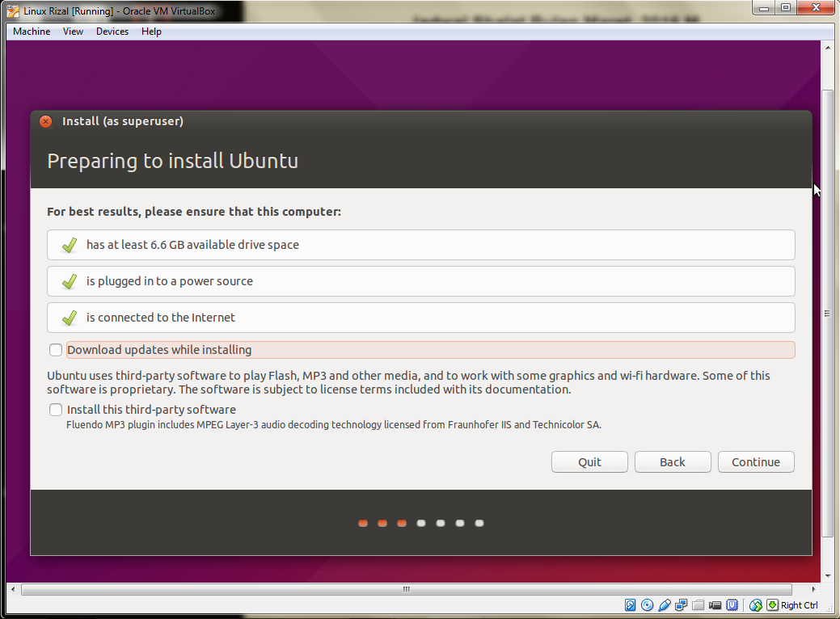Click the Fluendo MP3 plugin license text
840x619 pixels.
tap(334, 424)
